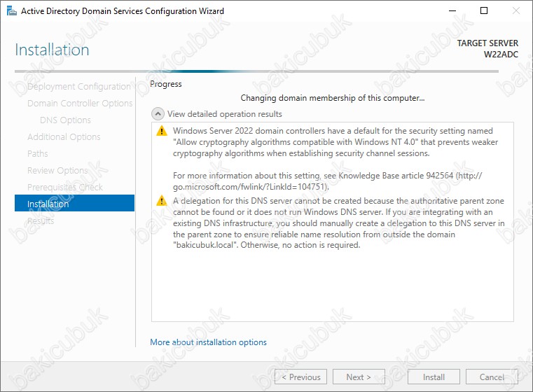
Task: Go to the Results step
Action: (41, 220)
